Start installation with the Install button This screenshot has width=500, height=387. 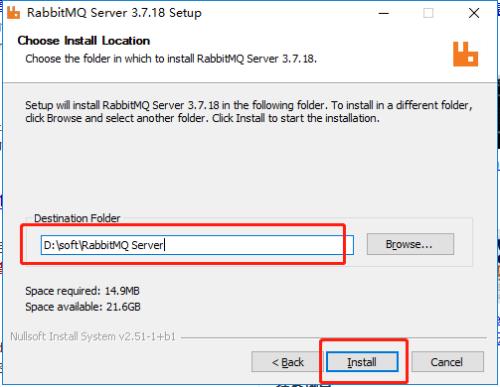pyautogui.click(x=362, y=362)
